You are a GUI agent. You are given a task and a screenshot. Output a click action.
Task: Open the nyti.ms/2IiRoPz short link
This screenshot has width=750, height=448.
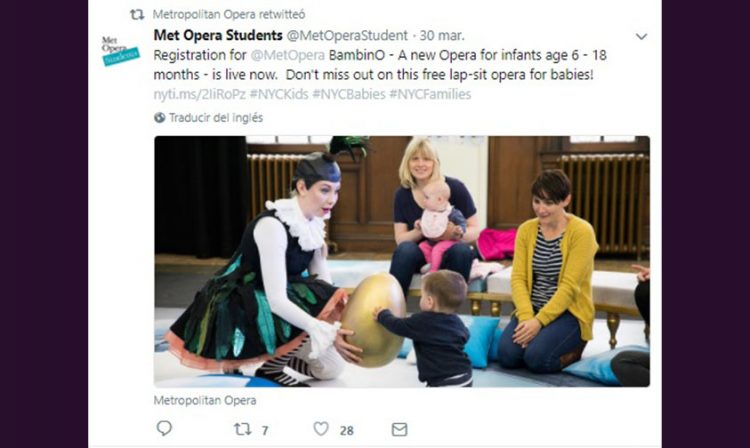199,94
